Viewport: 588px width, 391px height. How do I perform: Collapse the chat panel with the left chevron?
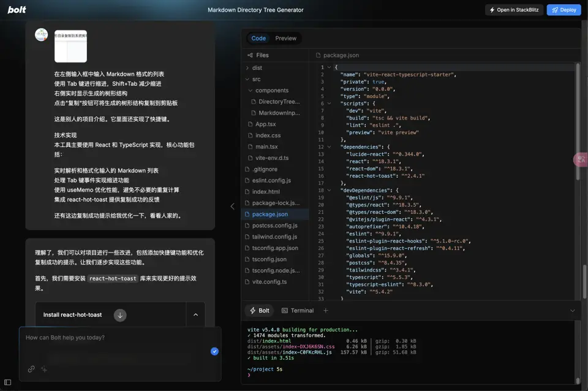pos(233,206)
